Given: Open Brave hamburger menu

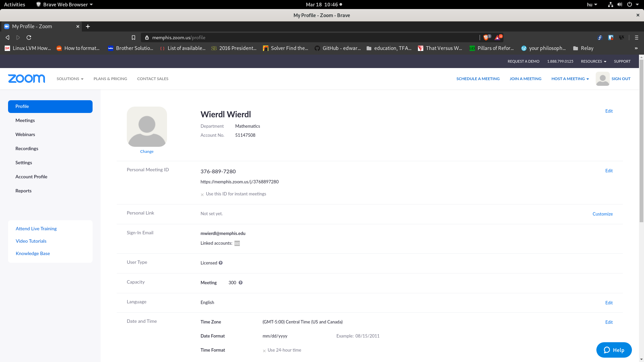Looking at the screenshot, I should (636, 38).
